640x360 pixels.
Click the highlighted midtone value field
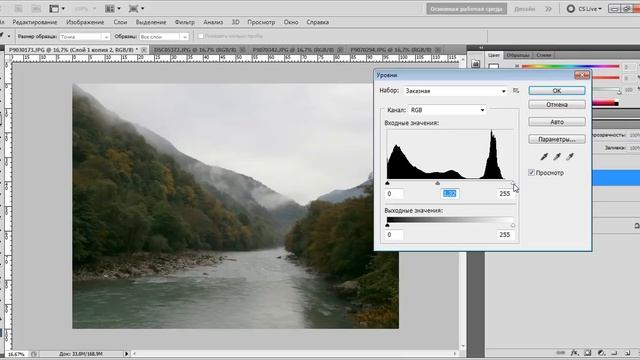tap(450, 194)
